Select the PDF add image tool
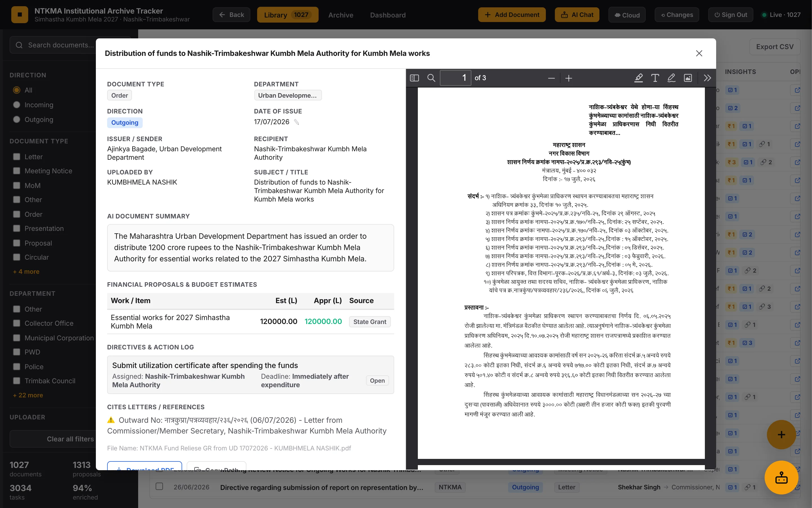812x508 pixels. pyautogui.click(x=688, y=78)
